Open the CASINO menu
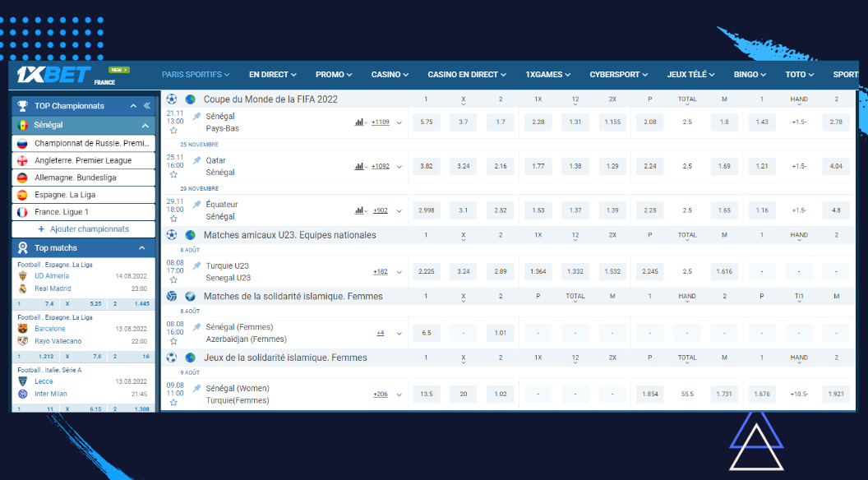The width and height of the screenshot is (868, 480). pos(390,74)
